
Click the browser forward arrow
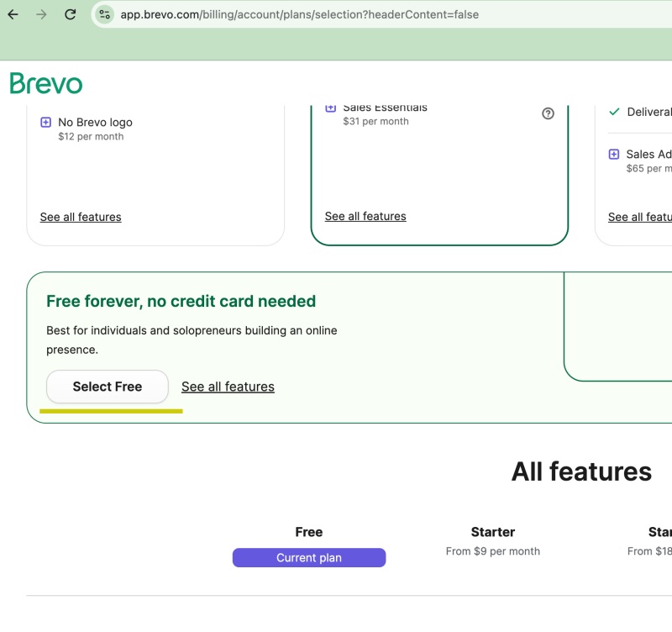tap(41, 14)
